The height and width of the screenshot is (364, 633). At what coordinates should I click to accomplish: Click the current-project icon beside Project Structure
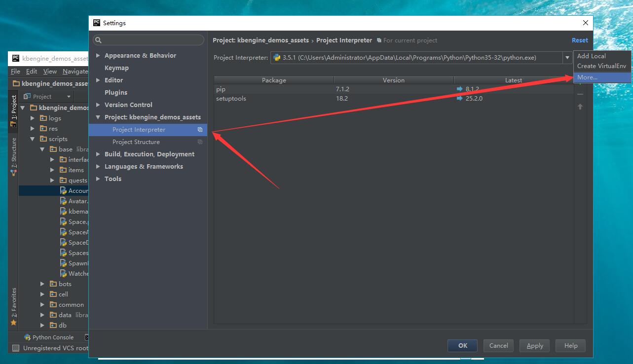(x=200, y=142)
